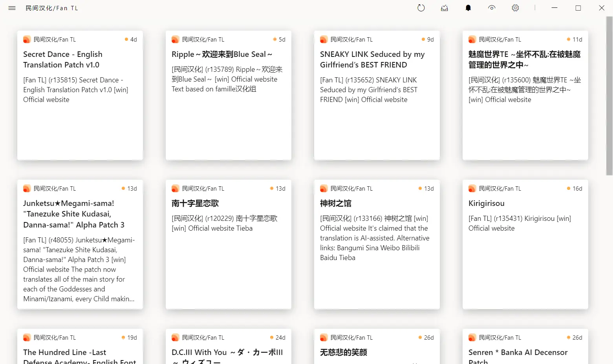613x364 pixels.
Task: Open settings with the gear icon
Action: 515,8
